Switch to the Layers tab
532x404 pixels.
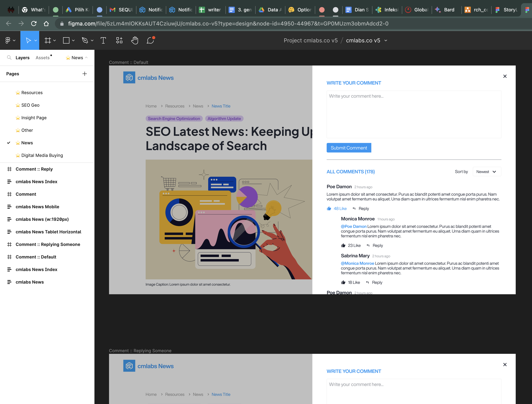point(23,58)
